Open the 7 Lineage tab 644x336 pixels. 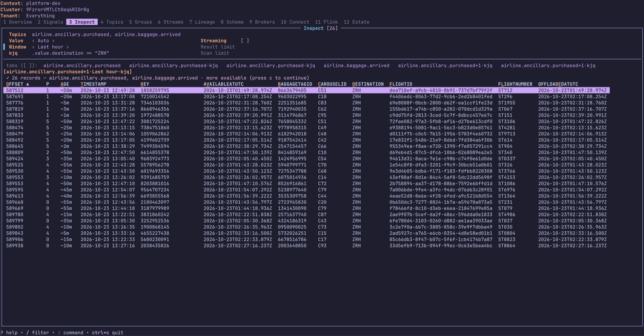[x=202, y=22]
